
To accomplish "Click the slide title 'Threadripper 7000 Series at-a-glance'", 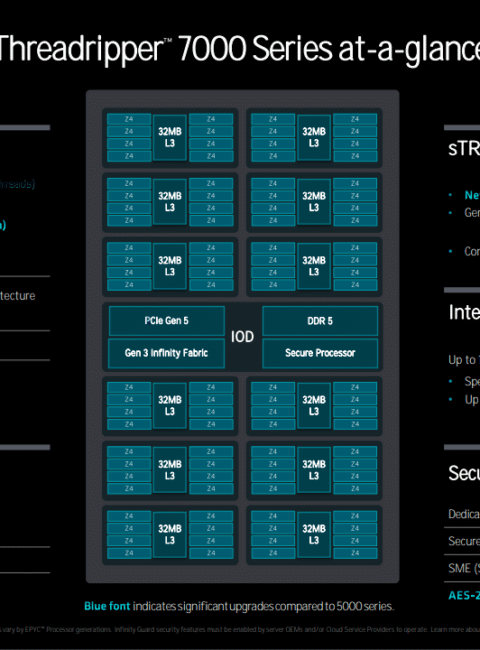I will [x=240, y=49].
